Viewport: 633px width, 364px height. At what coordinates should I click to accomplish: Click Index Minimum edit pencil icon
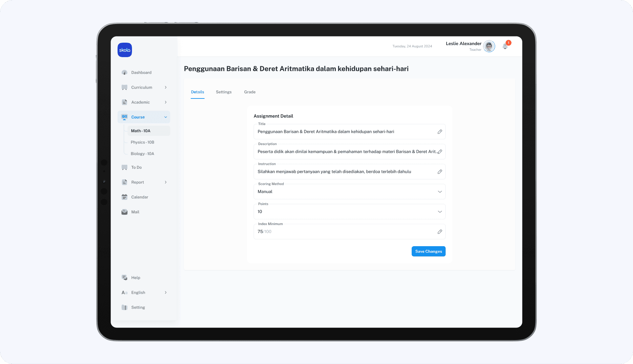440,232
